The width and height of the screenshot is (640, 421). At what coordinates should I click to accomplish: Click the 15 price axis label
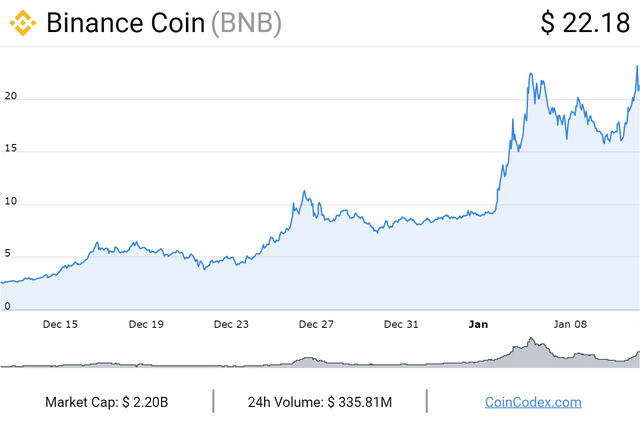click(x=11, y=148)
